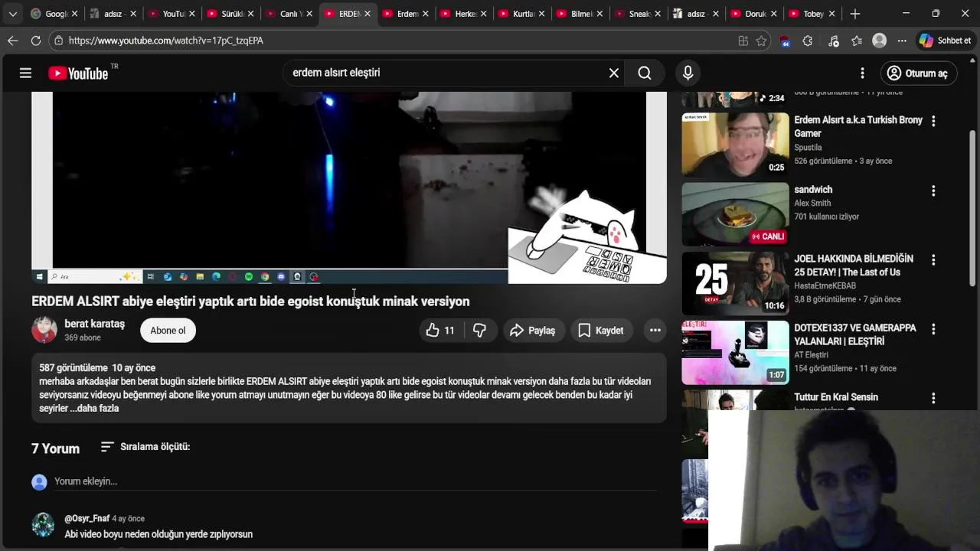Share the video via Paylaş
980x551 pixels.
pos(533,331)
